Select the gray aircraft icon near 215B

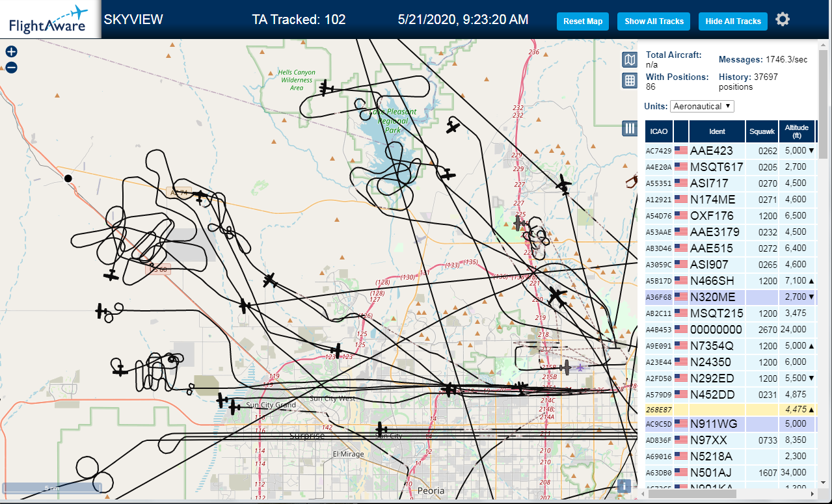click(567, 368)
